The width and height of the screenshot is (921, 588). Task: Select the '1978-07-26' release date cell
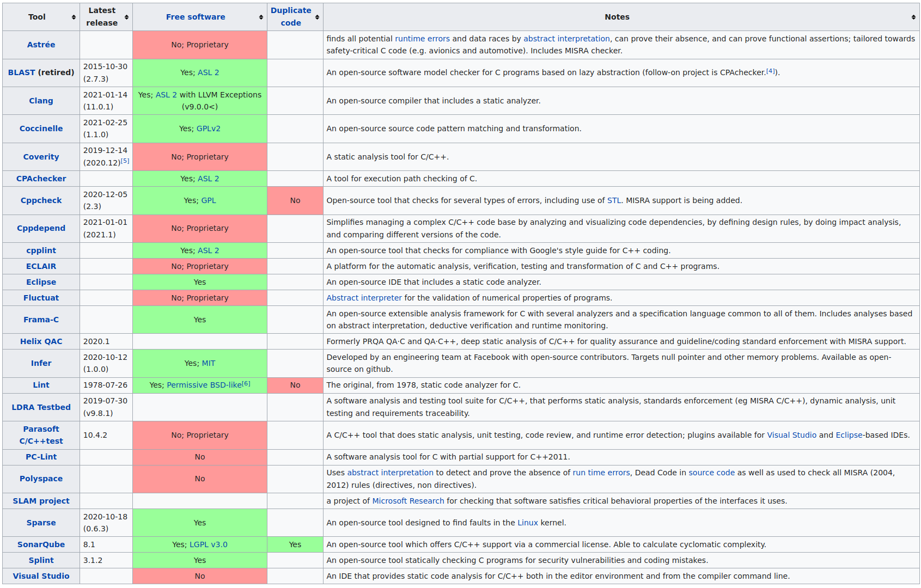(x=106, y=385)
